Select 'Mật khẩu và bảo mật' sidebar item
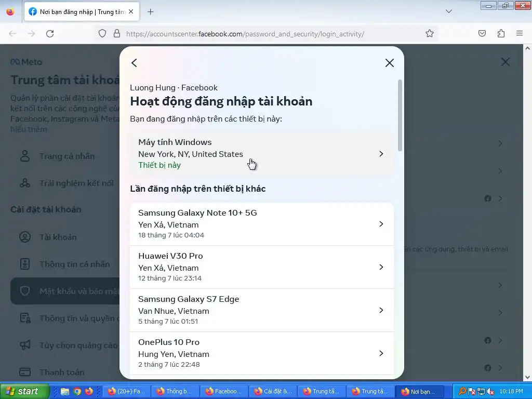 click(x=65, y=291)
